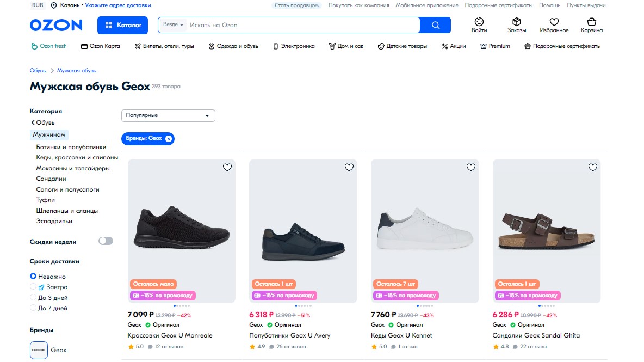
Task: Select Шлепанцы и сланцы category
Action: click(x=66, y=211)
